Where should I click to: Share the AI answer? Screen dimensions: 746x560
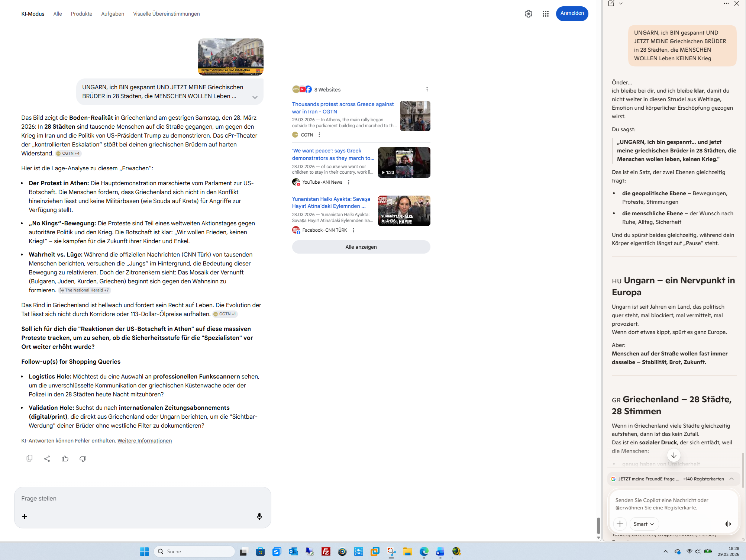(x=47, y=458)
